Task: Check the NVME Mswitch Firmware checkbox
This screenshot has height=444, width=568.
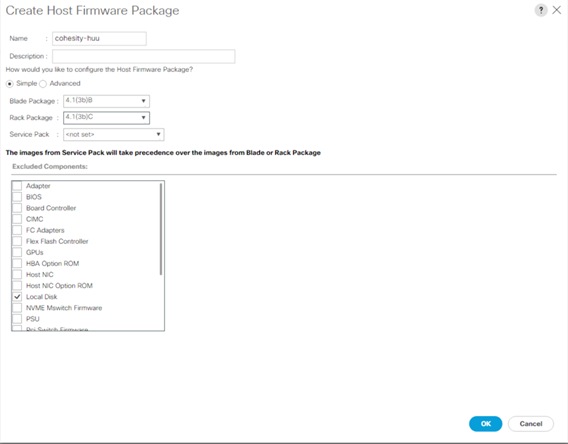Action: (x=17, y=308)
